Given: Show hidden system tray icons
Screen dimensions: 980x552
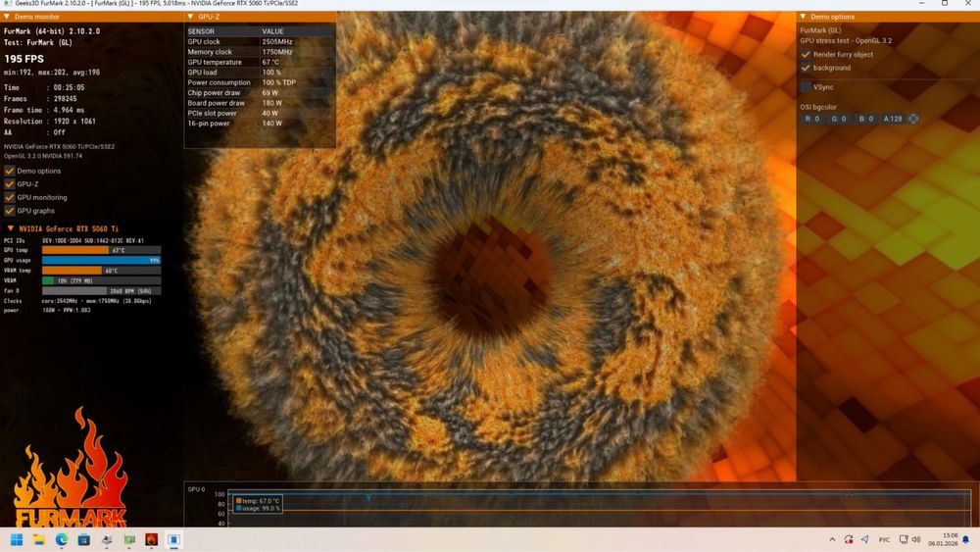Looking at the screenshot, I should click(x=832, y=539).
